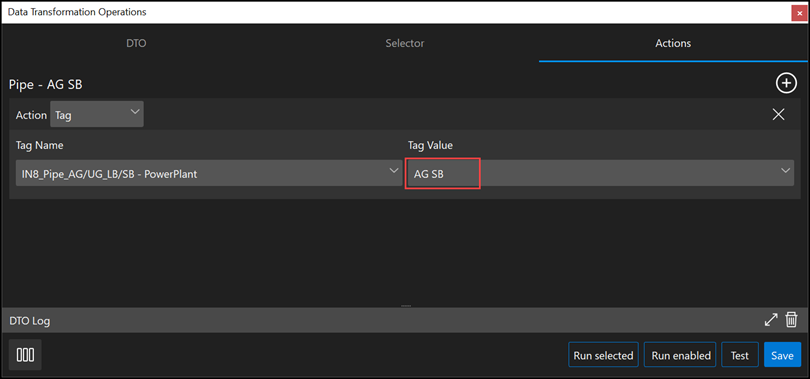
Task: Switch to the Selector tab
Action: [x=404, y=43]
